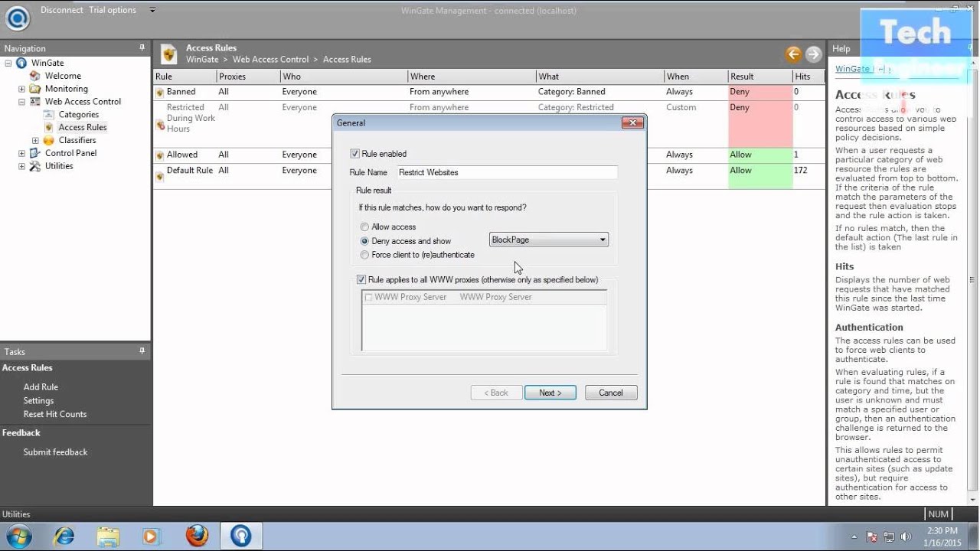Click the WinGate taskbar icon

[241, 536]
